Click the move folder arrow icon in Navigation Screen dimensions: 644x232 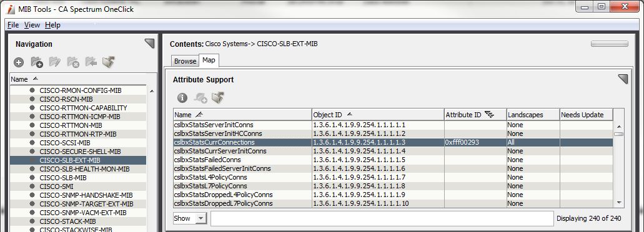pos(91,62)
